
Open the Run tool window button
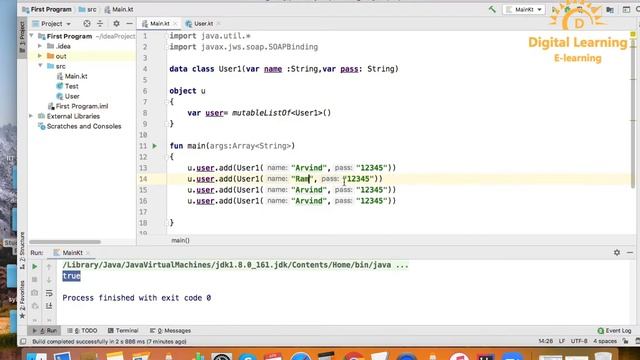pyautogui.click(x=45, y=331)
